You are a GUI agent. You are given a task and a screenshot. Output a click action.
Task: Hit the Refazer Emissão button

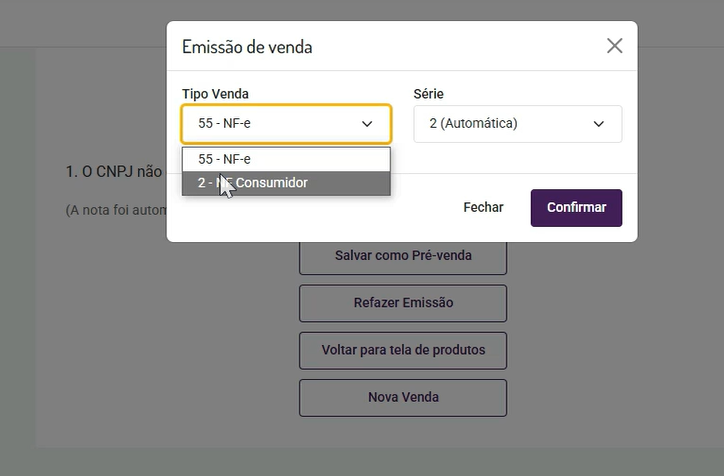(403, 303)
